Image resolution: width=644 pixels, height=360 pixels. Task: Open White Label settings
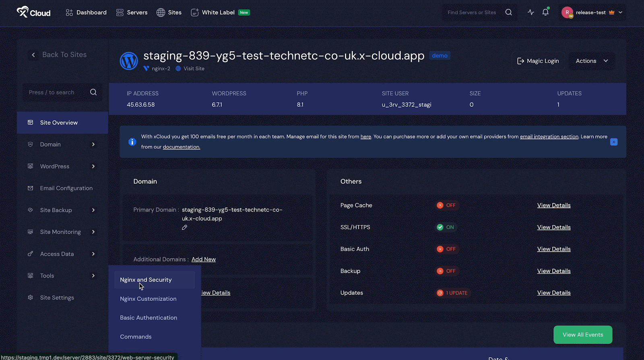coord(220,12)
